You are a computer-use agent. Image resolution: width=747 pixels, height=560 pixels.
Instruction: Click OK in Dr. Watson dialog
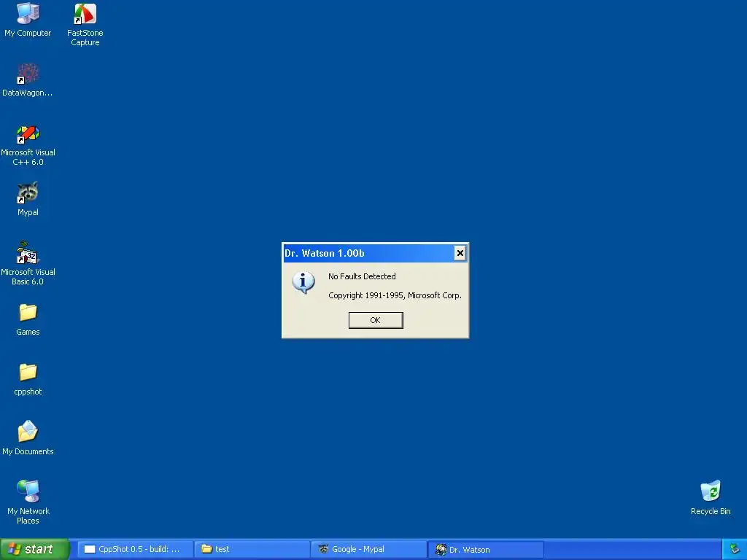376,320
